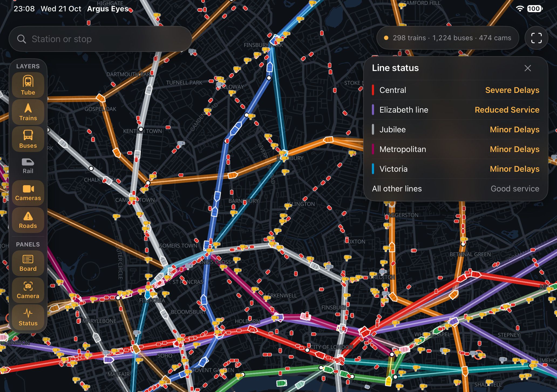Click the CITY OF LONDON map label

[332, 347]
